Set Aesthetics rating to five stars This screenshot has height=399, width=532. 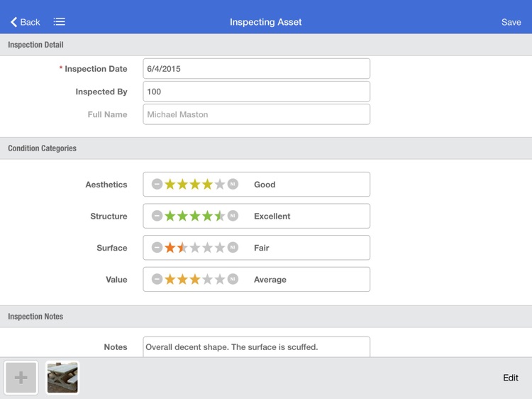pyautogui.click(x=220, y=184)
